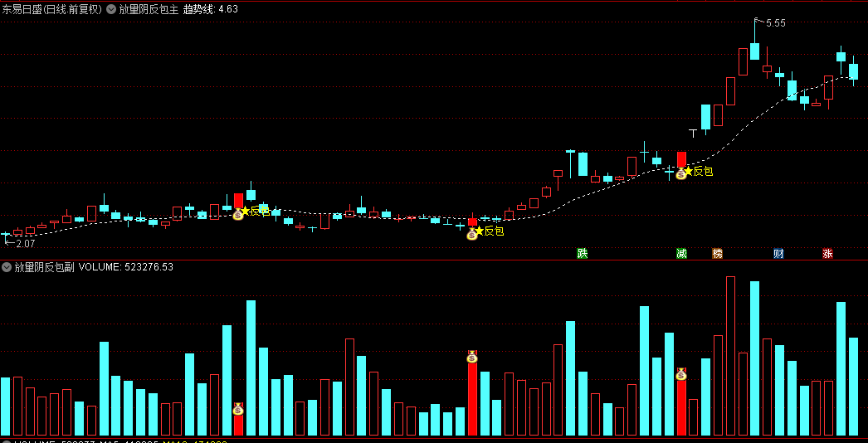Click the yellow star beside the lowest 反包 label
Image resolution: width=868 pixels, height=443 pixels.
coord(480,231)
